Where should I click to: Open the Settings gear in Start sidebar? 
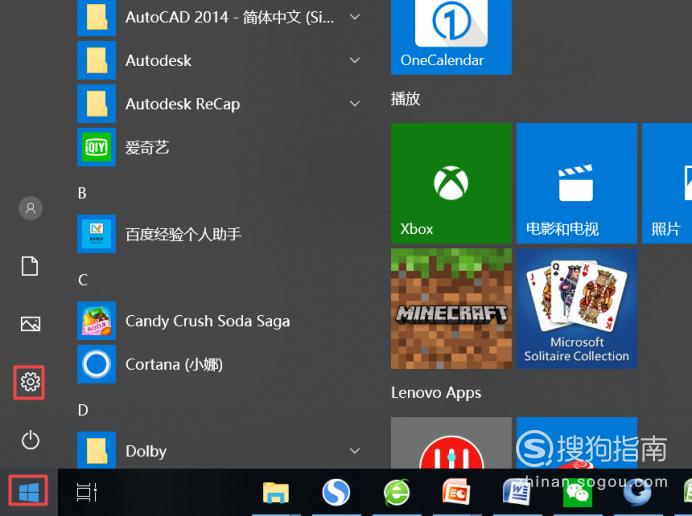[x=30, y=382]
